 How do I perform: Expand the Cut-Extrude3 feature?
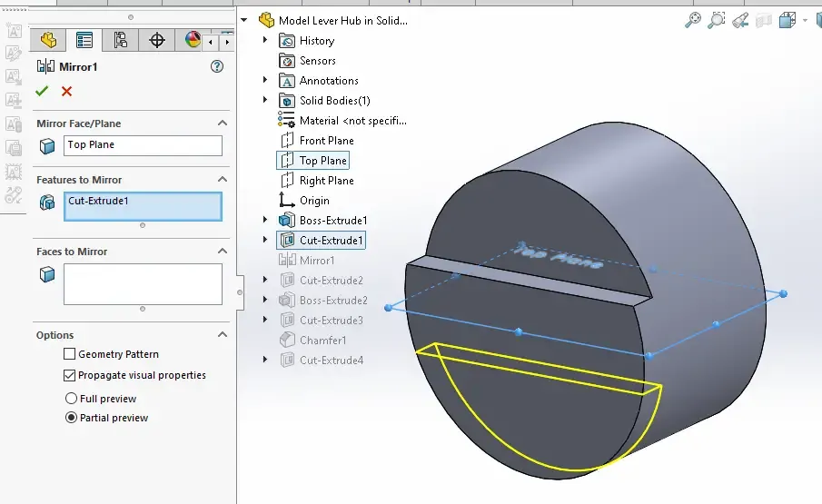[x=264, y=319]
